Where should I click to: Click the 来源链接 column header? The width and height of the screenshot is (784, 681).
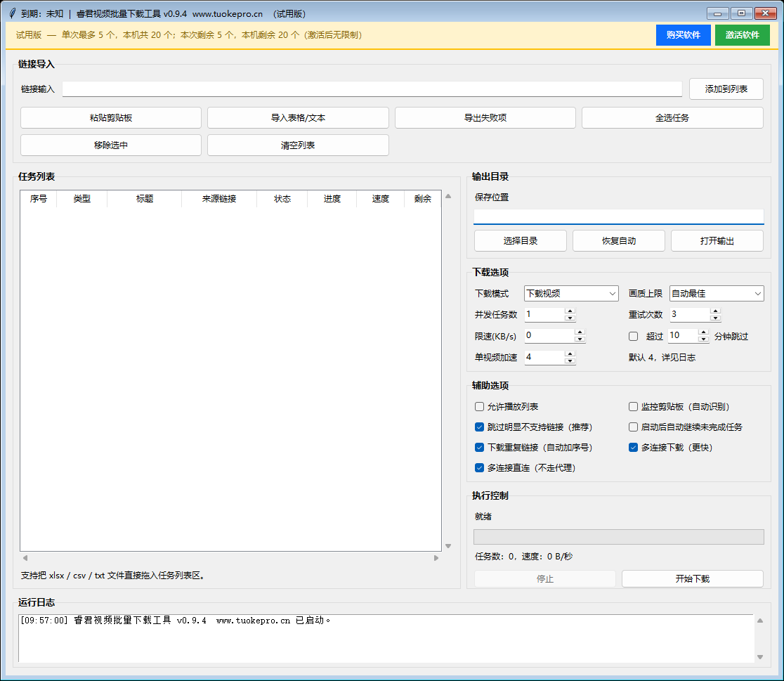point(219,199)
